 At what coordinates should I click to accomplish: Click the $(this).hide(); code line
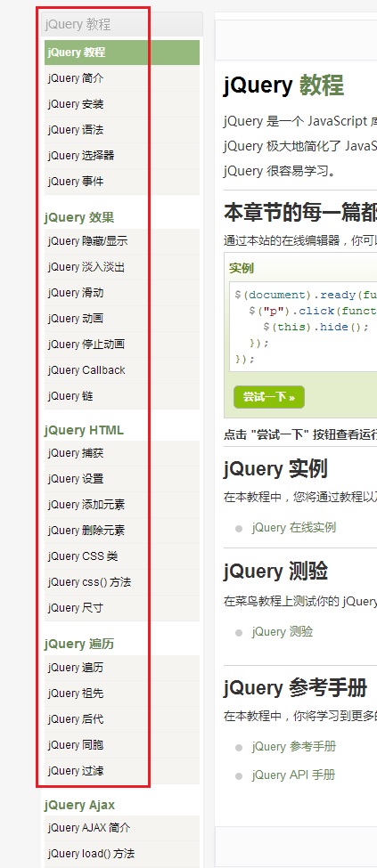click(316, 327)
